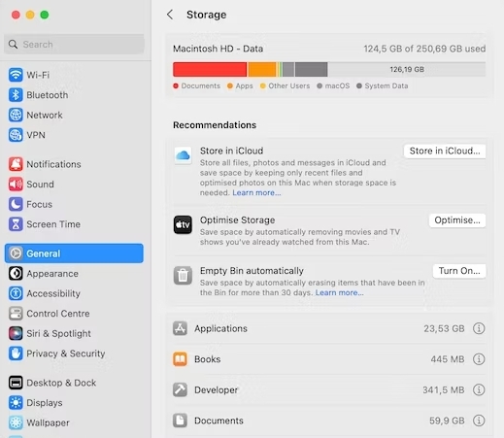
Task: Show info for Developer storage
Action: [479, 389]
